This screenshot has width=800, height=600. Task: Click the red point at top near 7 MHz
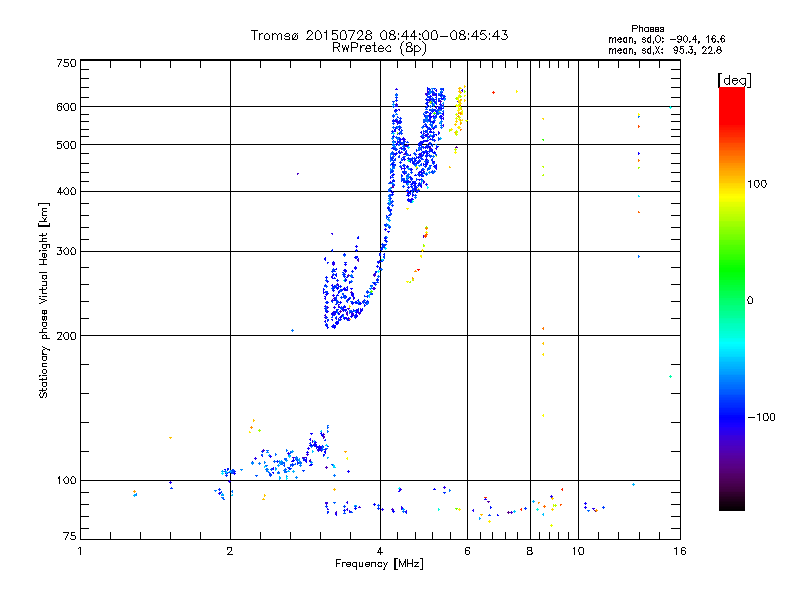493,92
